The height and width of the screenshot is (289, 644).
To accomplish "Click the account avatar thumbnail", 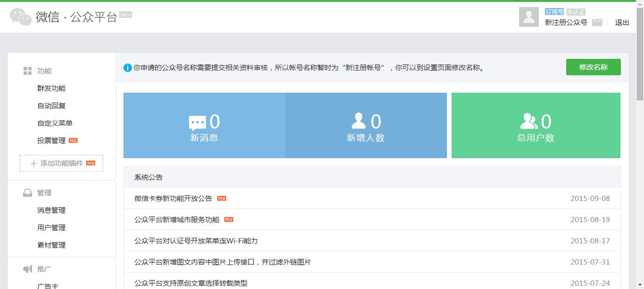I will (530, 17).
